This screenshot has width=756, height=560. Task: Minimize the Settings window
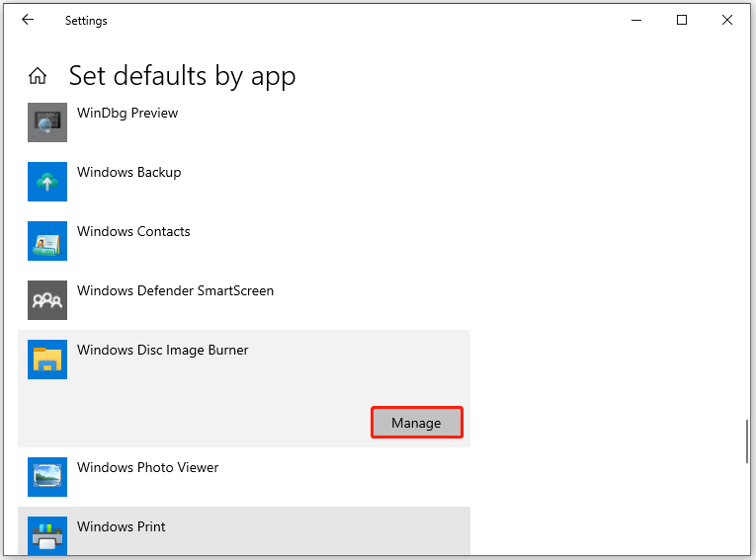pos(636,20)
